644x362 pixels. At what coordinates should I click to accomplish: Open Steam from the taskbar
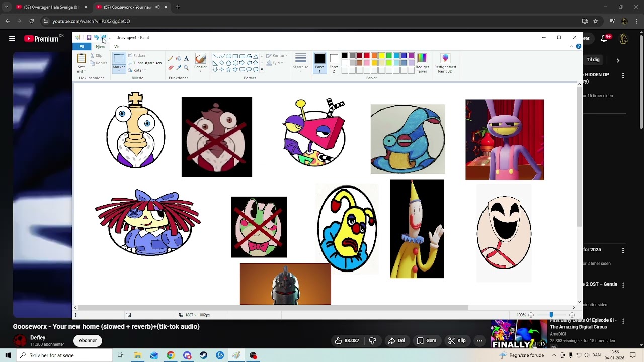(203, 355)
